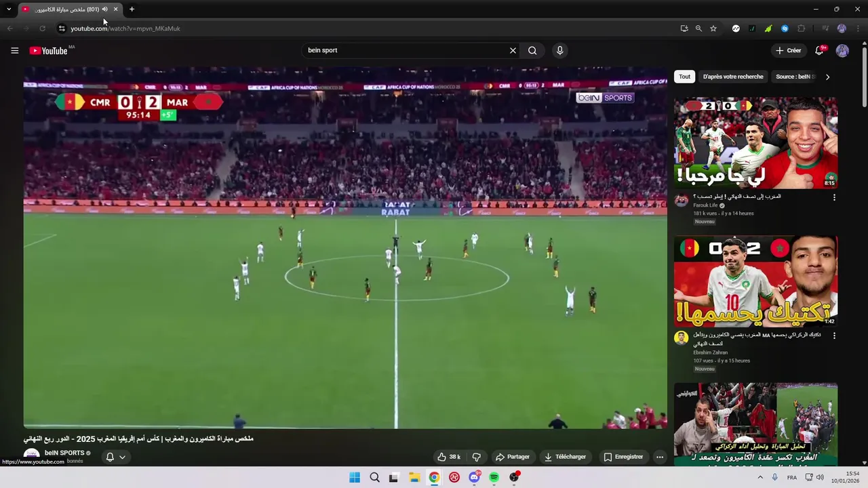Select the 'Source : beIN' chip

[795, 77]
